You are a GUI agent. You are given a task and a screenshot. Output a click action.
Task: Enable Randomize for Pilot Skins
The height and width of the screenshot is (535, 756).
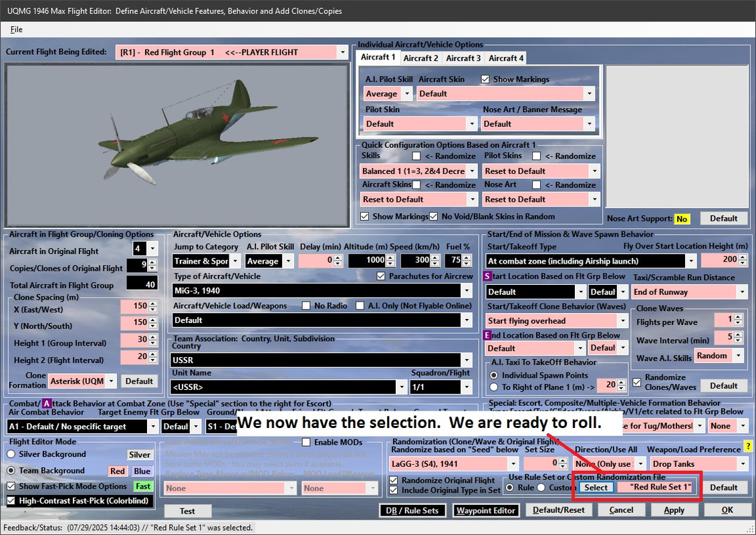pos(536,156)
